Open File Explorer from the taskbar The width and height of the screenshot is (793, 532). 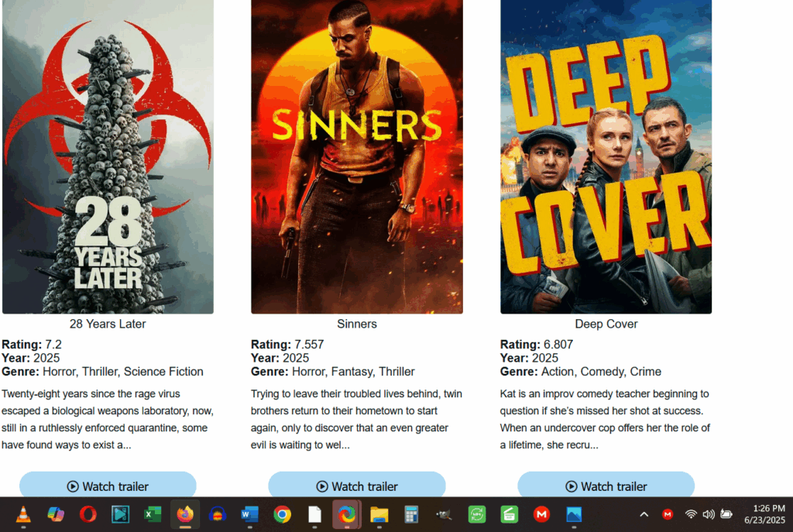point(379,514)
